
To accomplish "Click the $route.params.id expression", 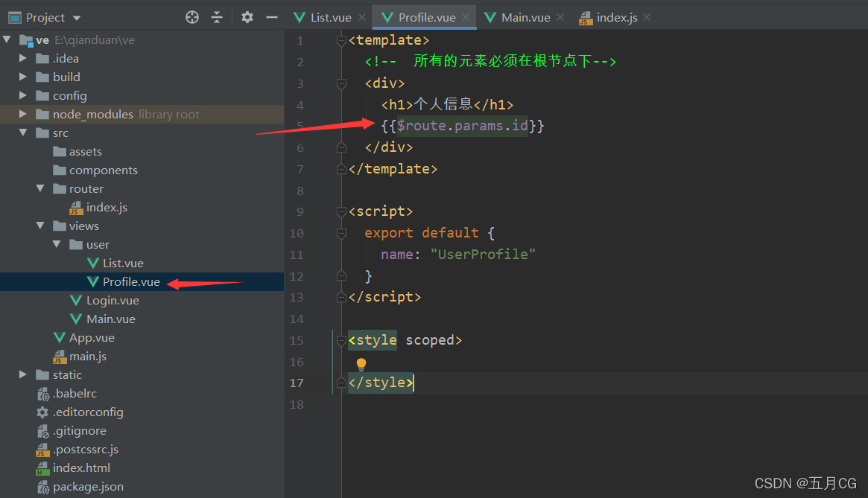I will coord(462,126).
